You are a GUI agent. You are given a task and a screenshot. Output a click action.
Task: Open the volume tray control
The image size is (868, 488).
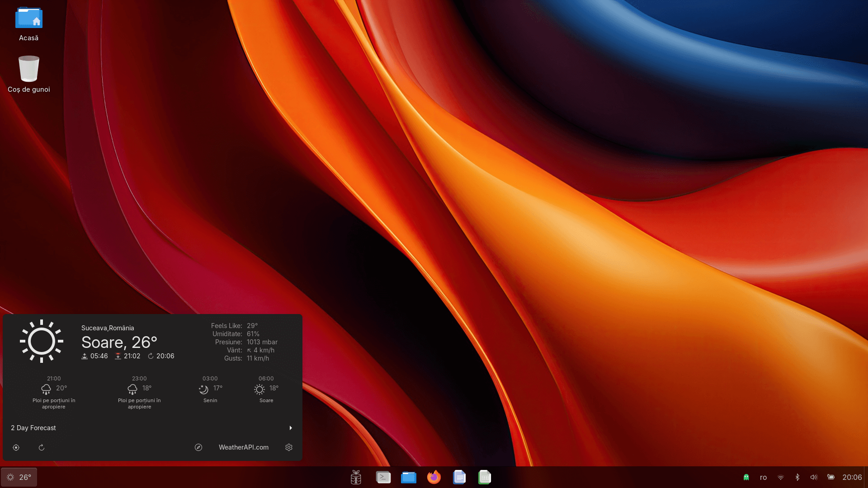pos(814,477)
